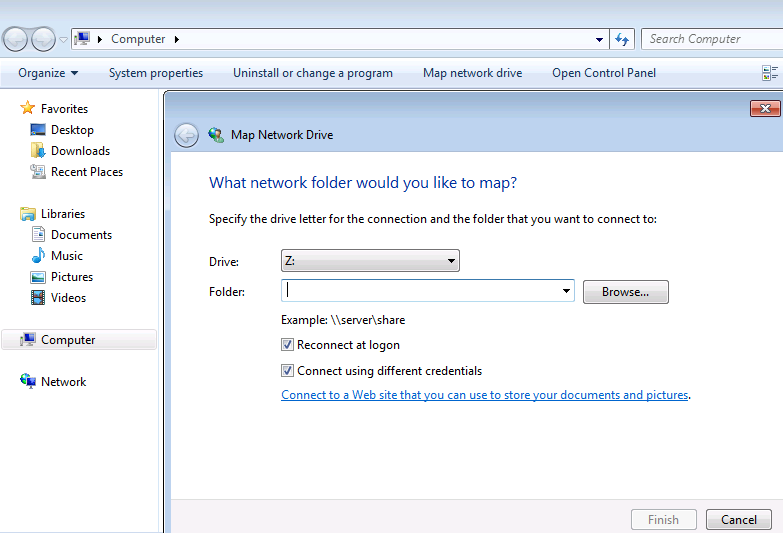Click the refresh icon beside address bar
This screenshot has height=533, width=783.
622,39
